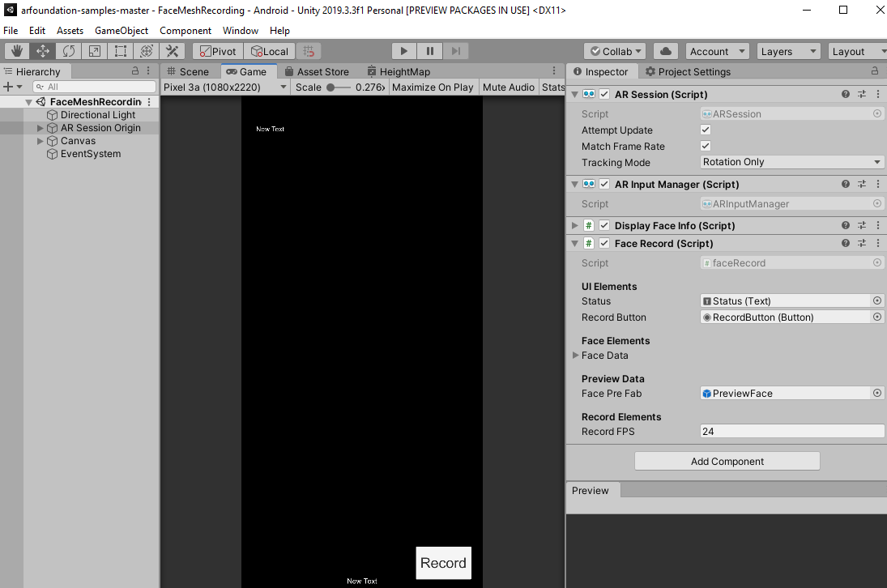Step forward one frame
This screenshot has height=588, width=887.
456,52
